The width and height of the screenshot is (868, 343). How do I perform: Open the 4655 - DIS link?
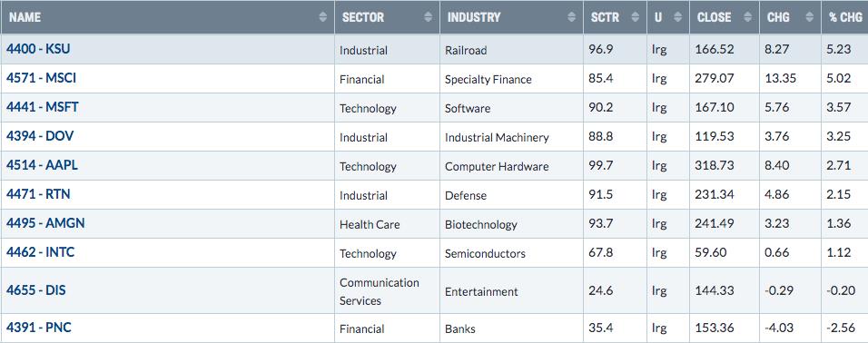pyautogui.click(x=36, y=289)
